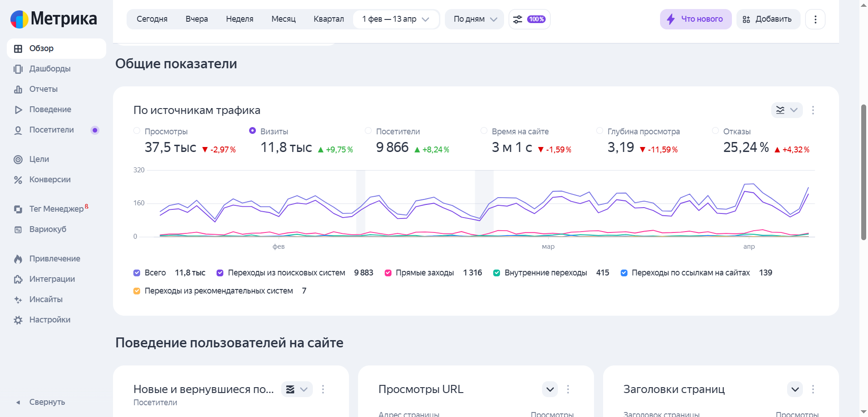Select the Квартал period tab

click(x=329, y=19)
